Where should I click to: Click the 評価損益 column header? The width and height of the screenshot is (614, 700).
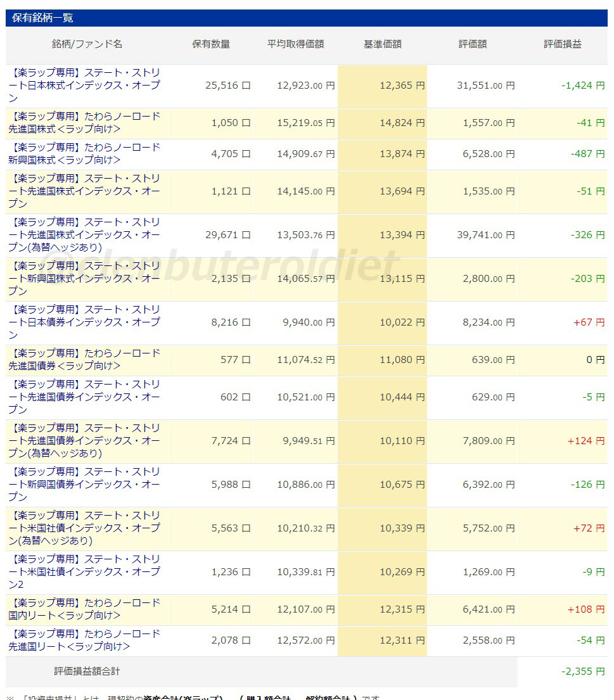[562, 44]
